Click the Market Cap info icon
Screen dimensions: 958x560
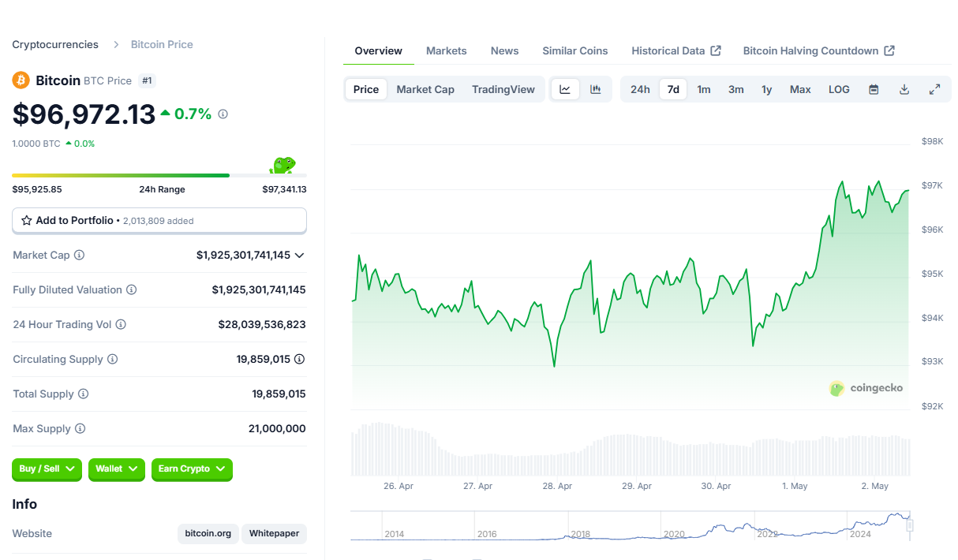(79, 256)
